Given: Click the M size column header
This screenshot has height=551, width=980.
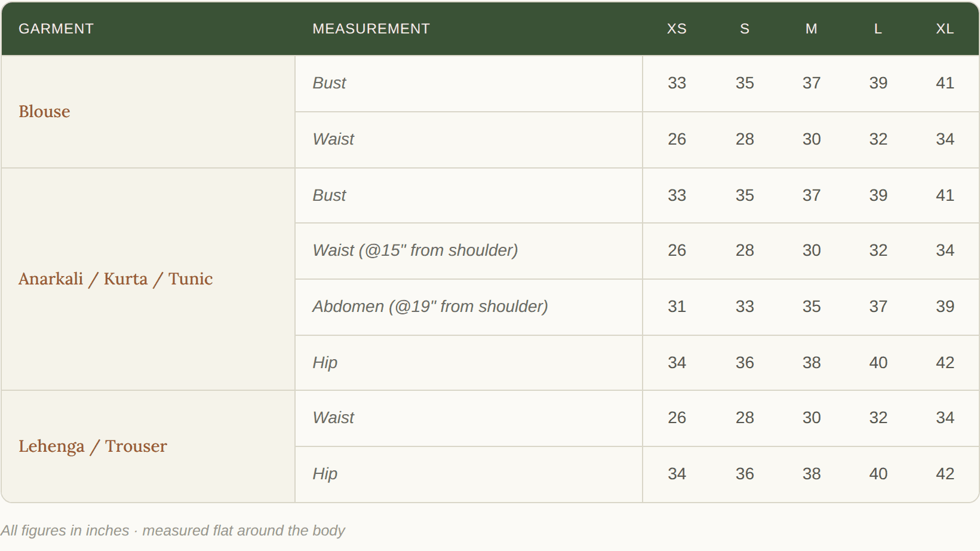Looking at the screenshot, I should tap(811, 29).
